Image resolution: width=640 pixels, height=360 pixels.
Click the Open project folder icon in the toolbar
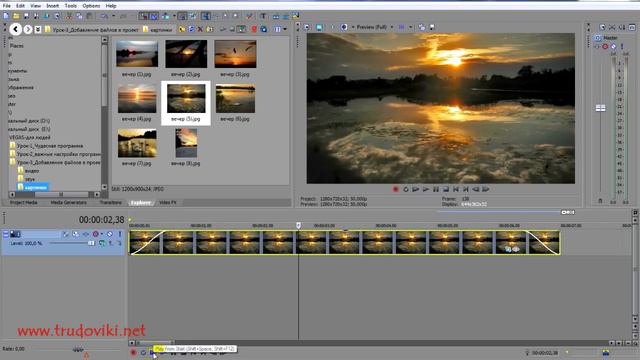(16, 16)
